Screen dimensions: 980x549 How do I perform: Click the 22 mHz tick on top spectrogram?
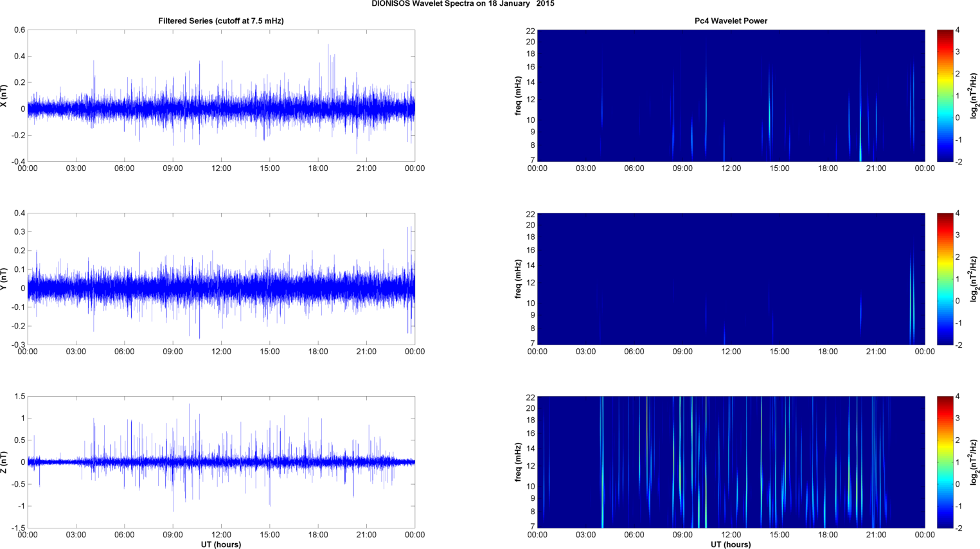pyautogui.click(x=530, y=31)
